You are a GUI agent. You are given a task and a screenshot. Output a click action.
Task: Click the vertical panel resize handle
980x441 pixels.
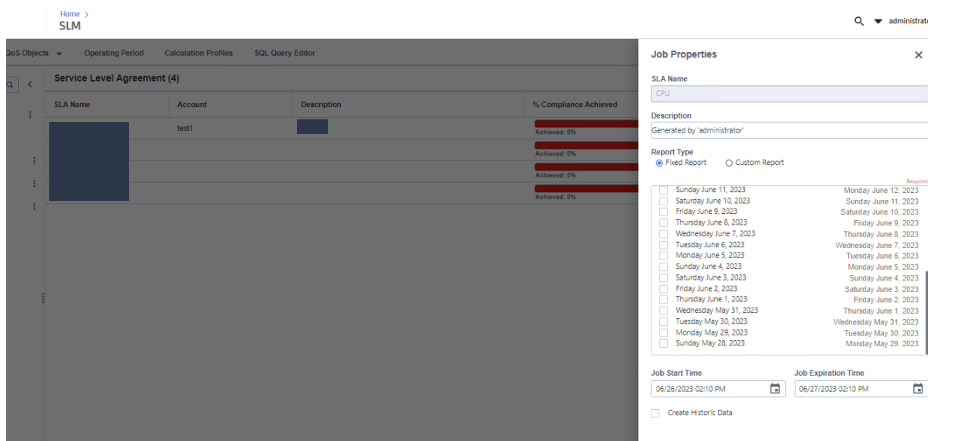point(43,298)
